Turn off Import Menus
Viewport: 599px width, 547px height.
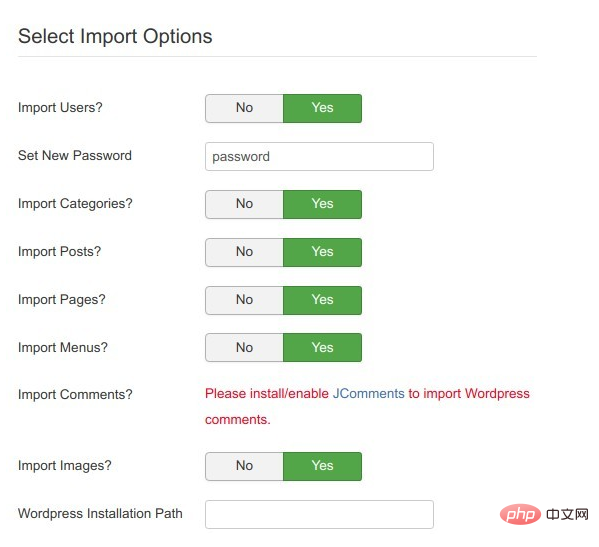pyautogui.click(x=244, y=348)
